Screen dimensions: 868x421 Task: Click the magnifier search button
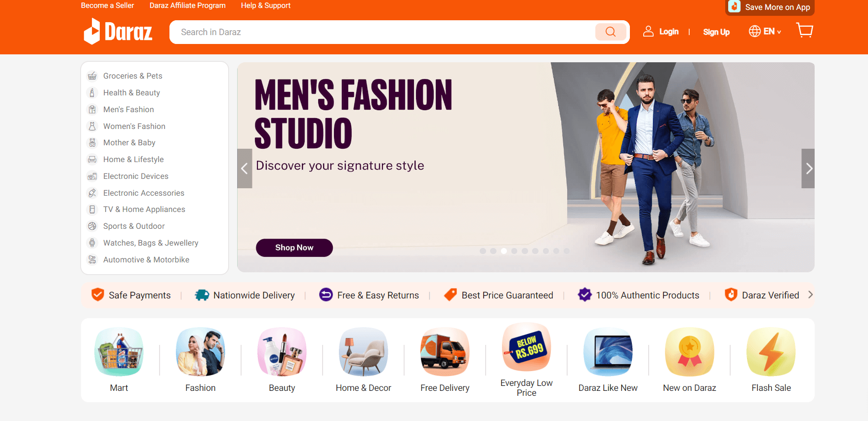(x=611, y=32)
